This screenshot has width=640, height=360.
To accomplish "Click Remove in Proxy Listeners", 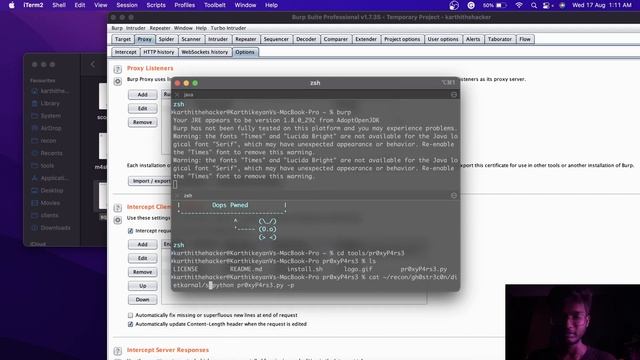I will pyautogui.click(x=142, y=122).
